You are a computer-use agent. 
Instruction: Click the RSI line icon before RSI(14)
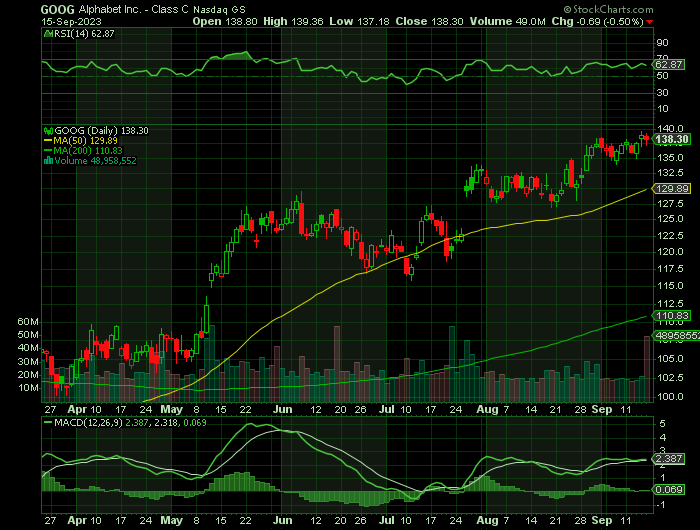pyautogui.click(x=47, y=34)
